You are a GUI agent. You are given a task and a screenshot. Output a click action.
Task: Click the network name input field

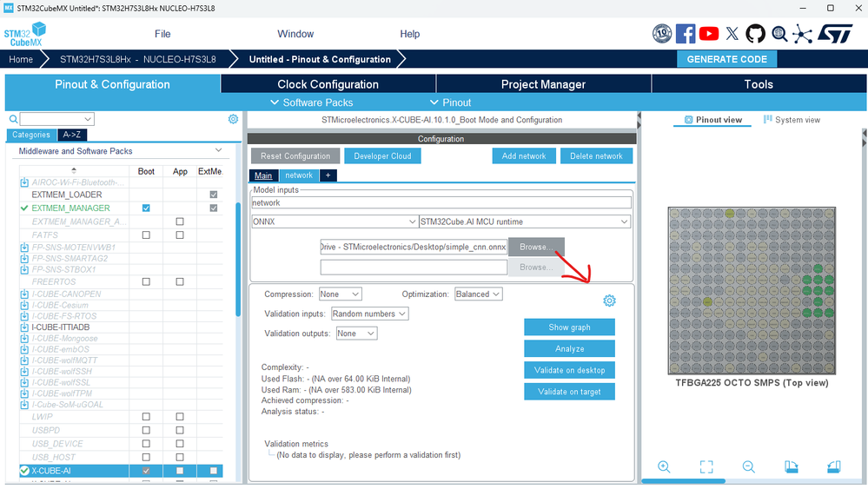coord(441,203)
